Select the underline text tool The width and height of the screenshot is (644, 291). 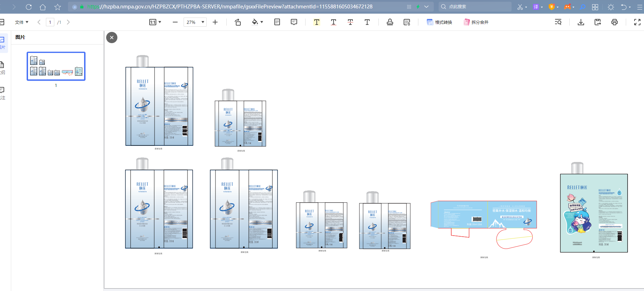[x=333, y=22]
